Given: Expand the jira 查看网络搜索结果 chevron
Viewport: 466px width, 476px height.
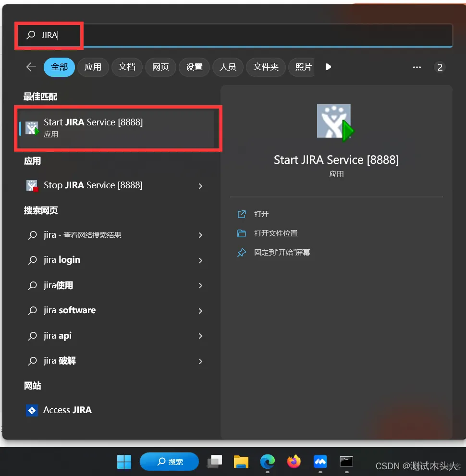Looking at the screenshot, I should [200, 235].
